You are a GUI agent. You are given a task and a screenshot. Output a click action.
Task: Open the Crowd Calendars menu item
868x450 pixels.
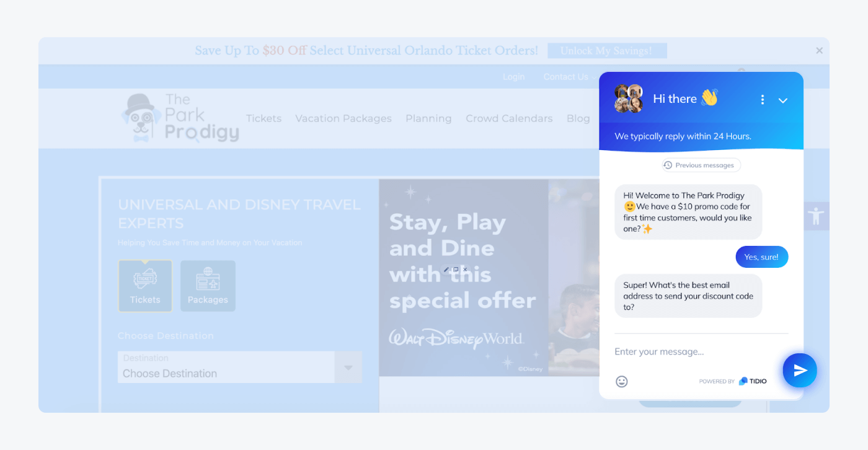tap(509, 118)
